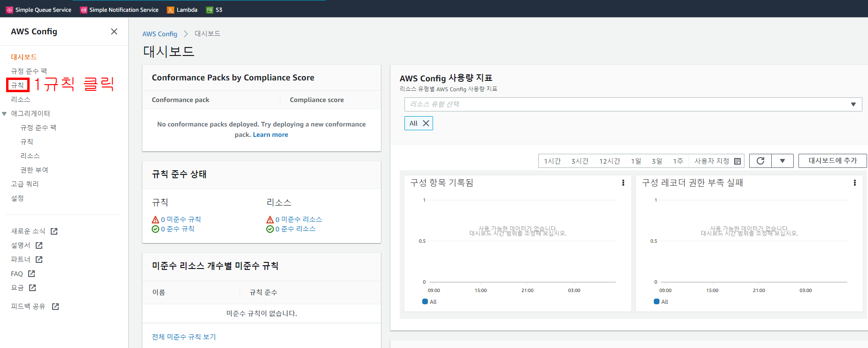Screen dimensions: 868x348
Task: Open 규정 준수 팩 under 애그리게이터
Action: point(39,127)
